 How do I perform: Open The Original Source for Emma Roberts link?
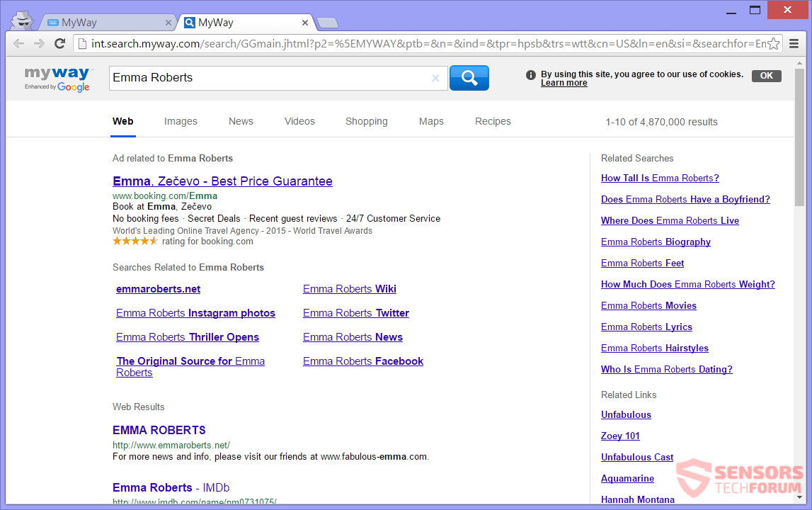190,366
